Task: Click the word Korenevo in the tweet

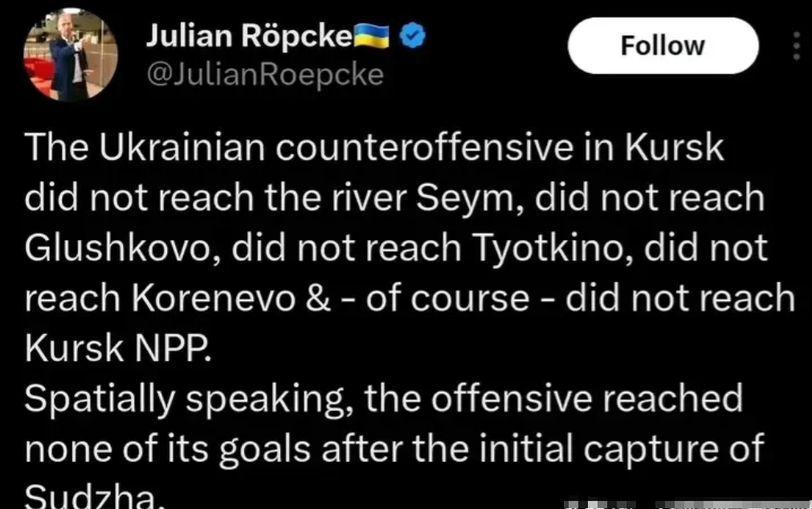Action: click(x=214, y=298)
